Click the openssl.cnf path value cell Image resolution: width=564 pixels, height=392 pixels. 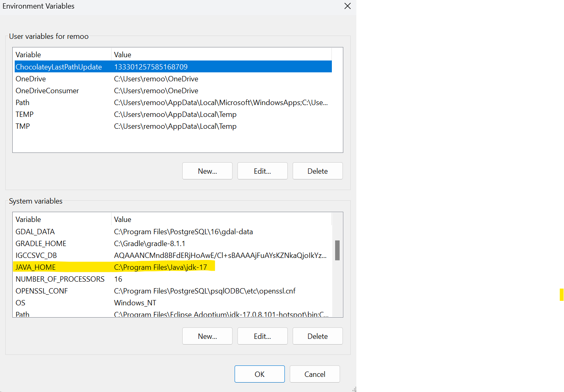click(x=205, y=291)
